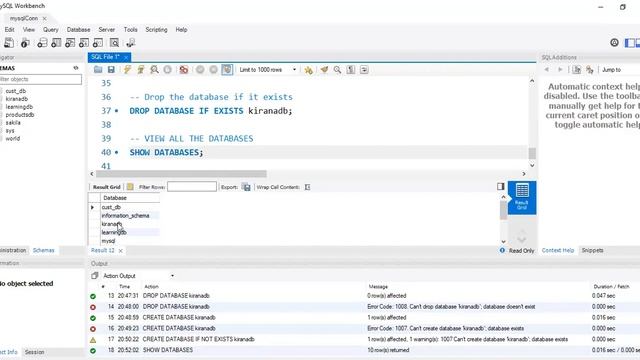640x360 pixels.
Task: Switch to the Schemas navigator tab
Action: pyautogui.click(x=43, y=250)
